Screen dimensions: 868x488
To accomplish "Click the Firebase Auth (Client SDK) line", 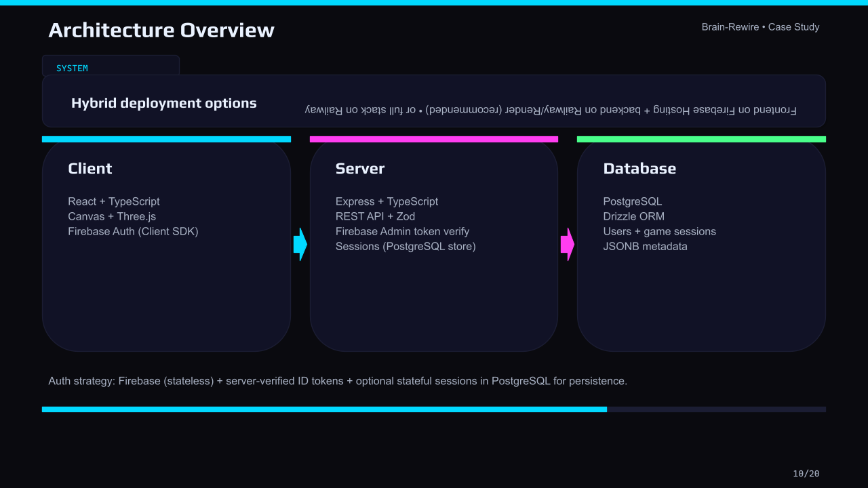I will coord(133,231).
